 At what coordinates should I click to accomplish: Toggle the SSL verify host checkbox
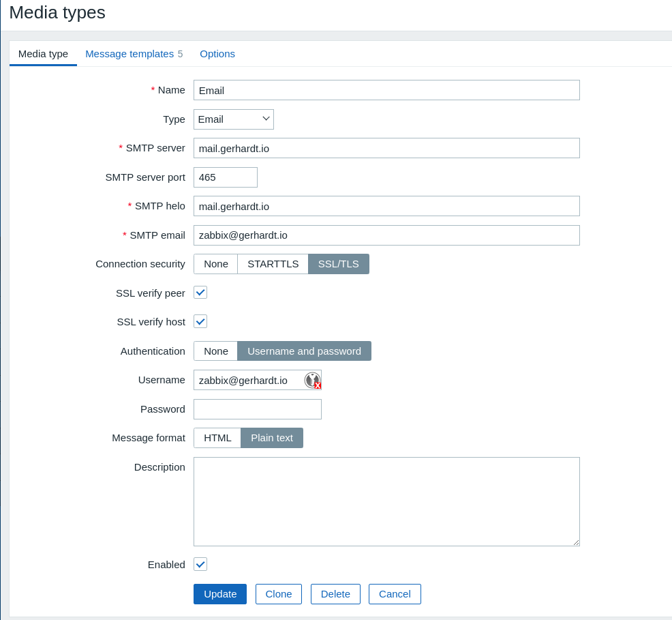tap(200, 321)
